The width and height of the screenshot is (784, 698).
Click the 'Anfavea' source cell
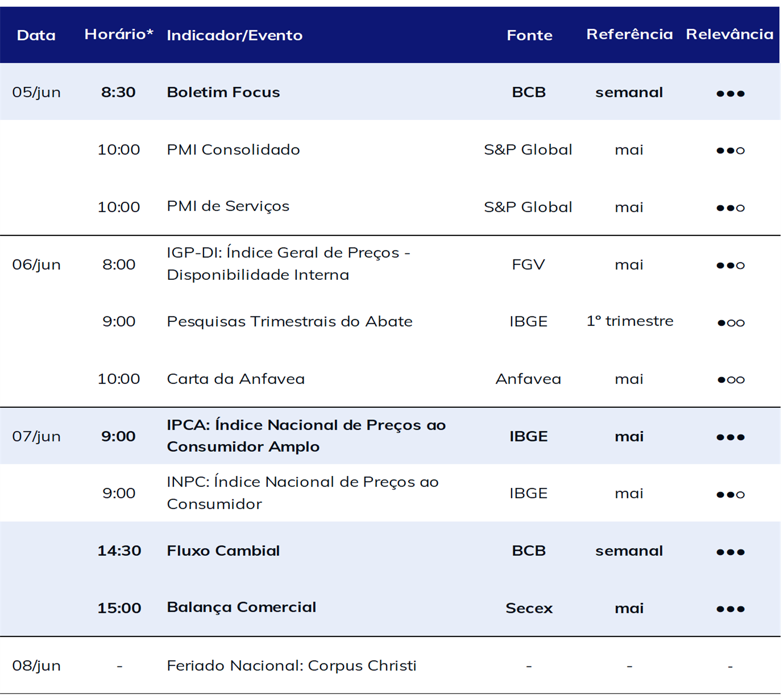[x=528, y=379]
